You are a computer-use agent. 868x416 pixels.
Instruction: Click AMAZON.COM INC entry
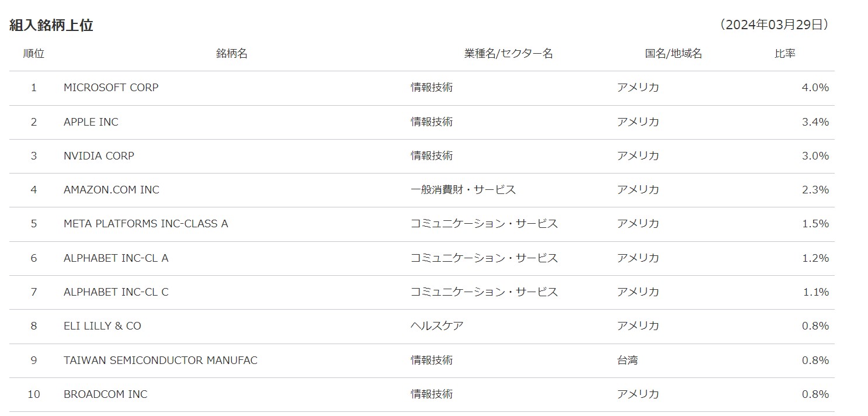click(x=112, y=190)
